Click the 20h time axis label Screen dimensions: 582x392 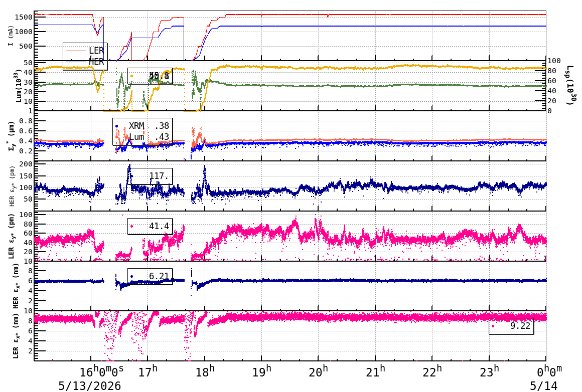pyautogui.click(x=319, y=372)
